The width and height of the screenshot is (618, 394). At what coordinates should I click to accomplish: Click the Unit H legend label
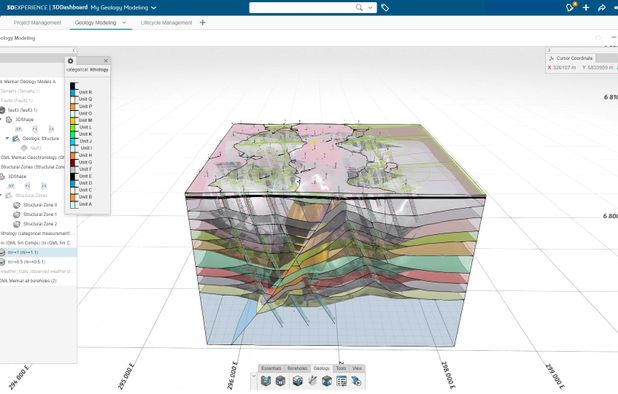(x=85, y=155)
